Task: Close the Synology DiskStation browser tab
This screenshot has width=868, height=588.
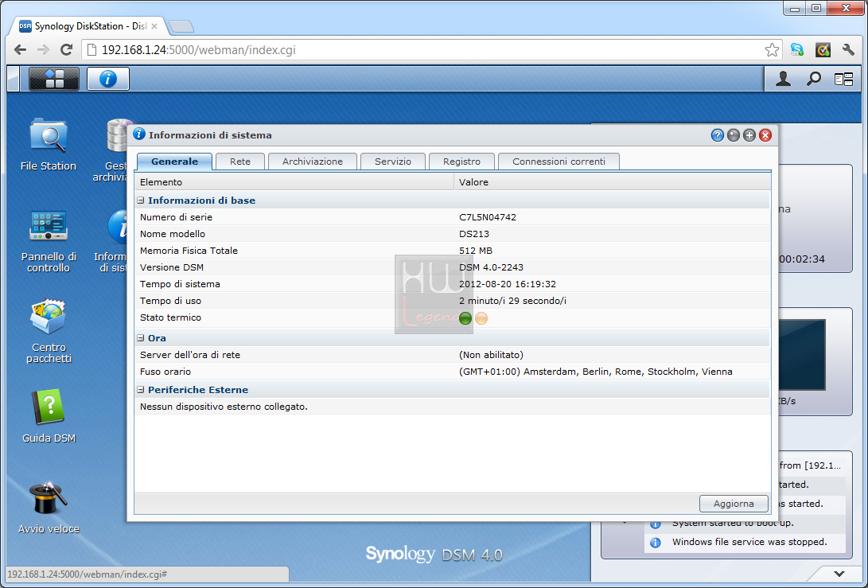Action: pyautogui.click(x=154, y=26)
